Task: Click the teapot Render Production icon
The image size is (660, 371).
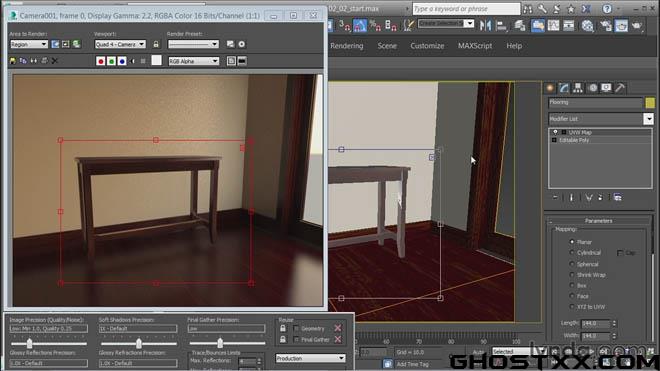Action: 637,26
